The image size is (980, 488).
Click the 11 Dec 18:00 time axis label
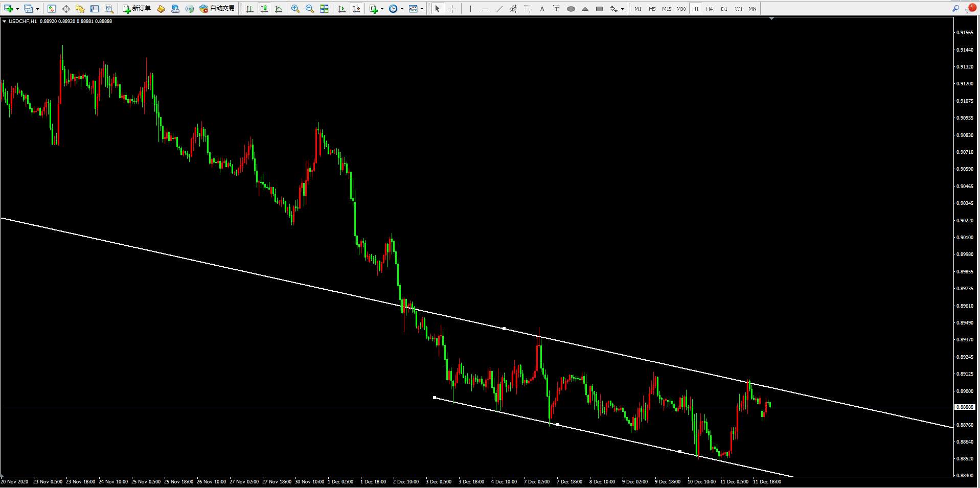click(x=767, y=481)
